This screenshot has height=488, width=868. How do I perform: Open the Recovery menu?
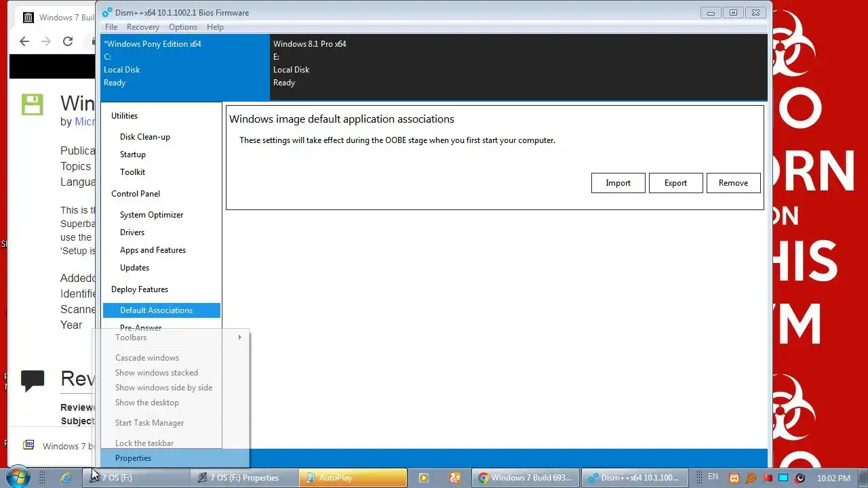142,27
